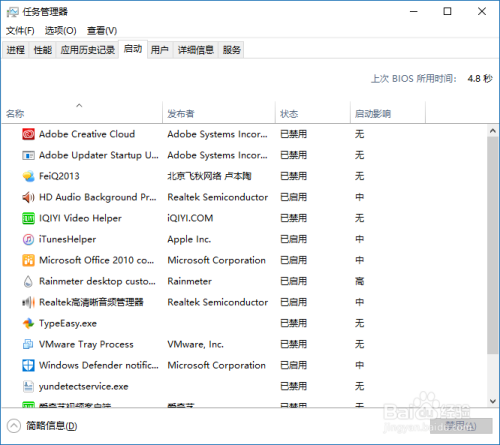Select Microsoft Office 2010 co... name

click(x=97, y=260)
